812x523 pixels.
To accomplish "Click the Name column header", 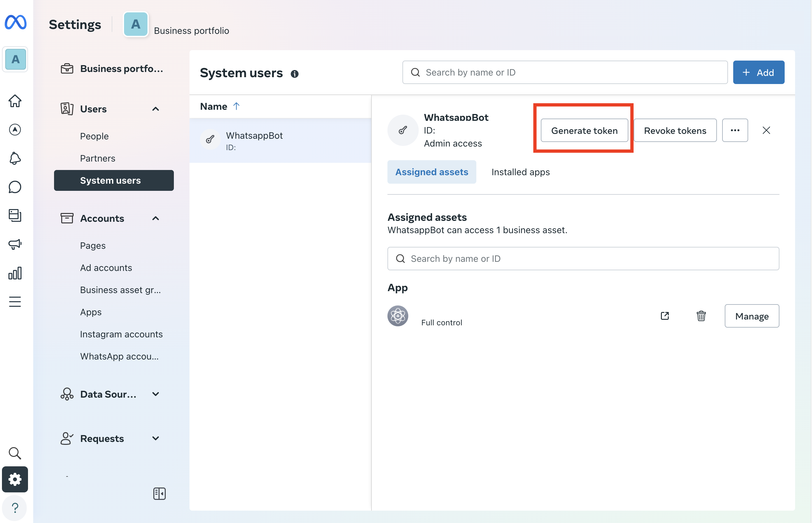I will 214,106.
